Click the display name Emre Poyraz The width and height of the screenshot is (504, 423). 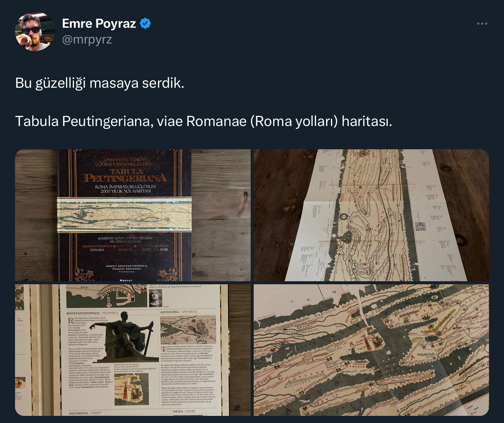pos(99,23)
